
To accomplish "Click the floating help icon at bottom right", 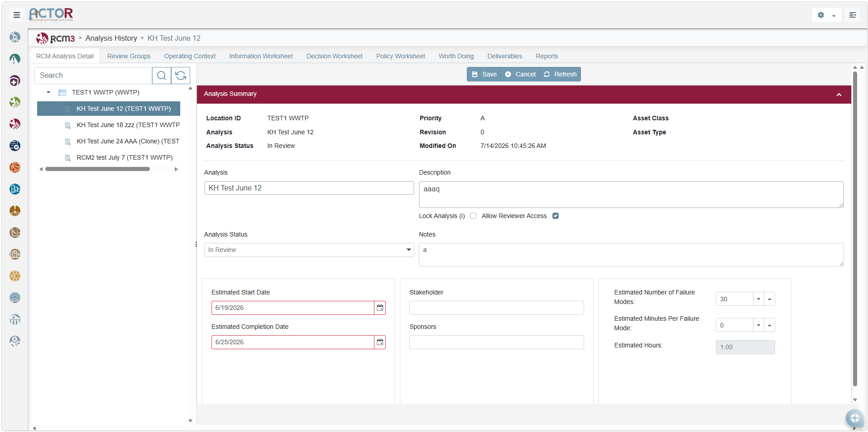I will (854, 418).
